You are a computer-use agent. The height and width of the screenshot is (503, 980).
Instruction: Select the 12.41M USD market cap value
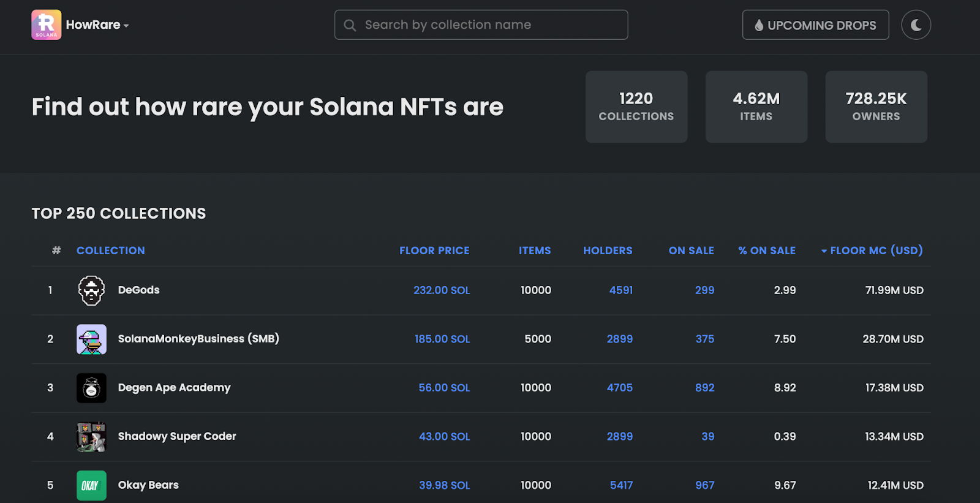tap(895, 485)
